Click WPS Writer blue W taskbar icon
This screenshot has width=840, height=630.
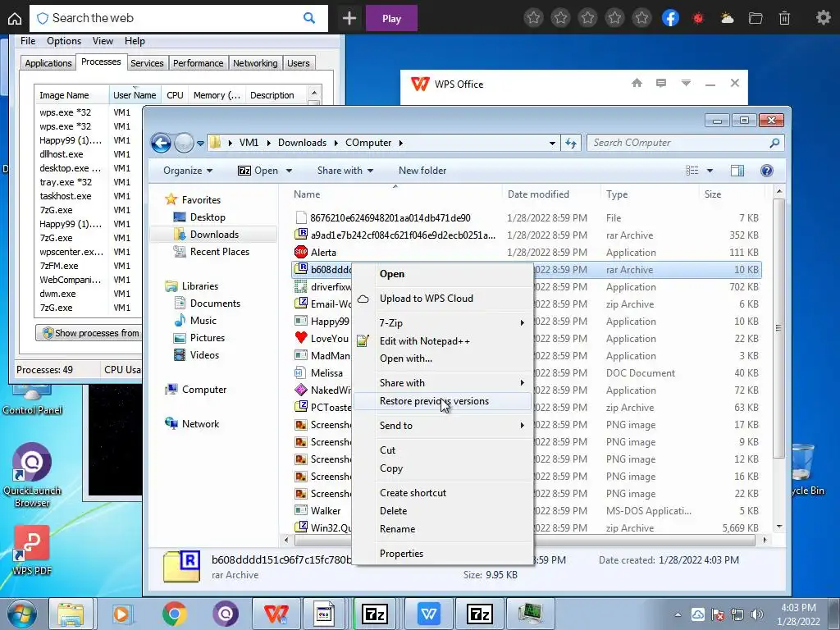click(428, 614)
